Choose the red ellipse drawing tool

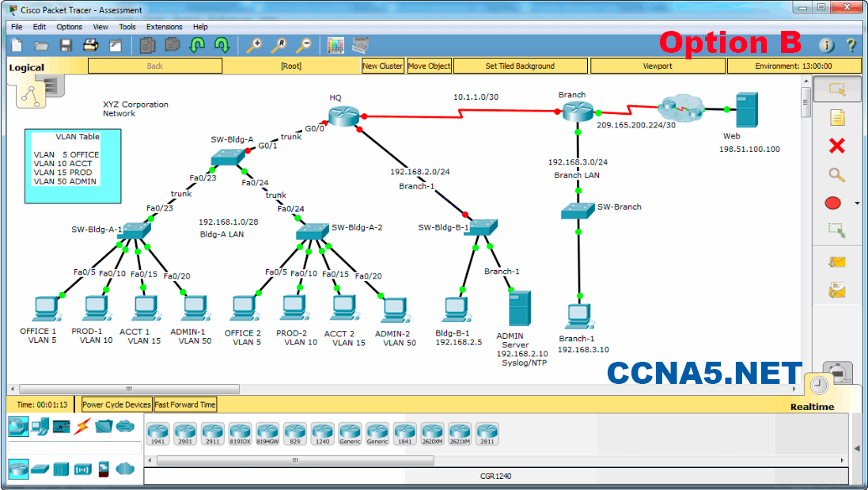pyautogui.click(x=832, y=202)
